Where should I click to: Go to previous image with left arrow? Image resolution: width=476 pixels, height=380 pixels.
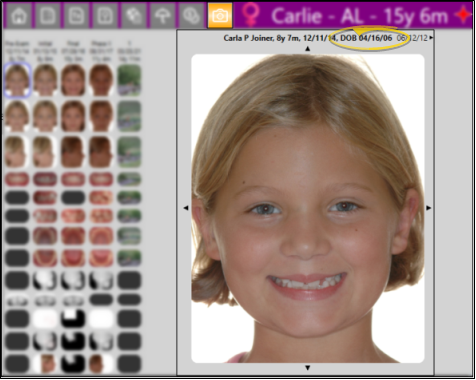pos(186,208)
